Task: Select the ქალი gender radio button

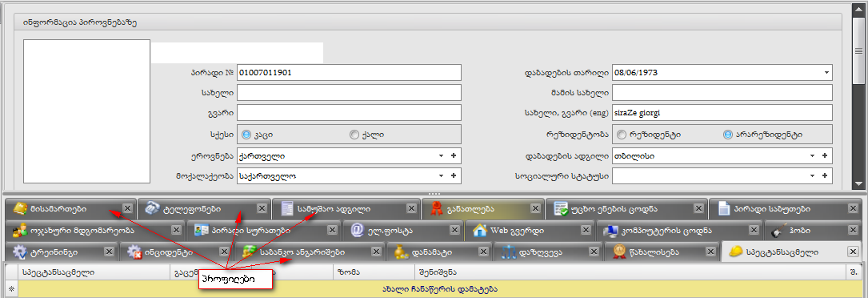Action: 354,135
